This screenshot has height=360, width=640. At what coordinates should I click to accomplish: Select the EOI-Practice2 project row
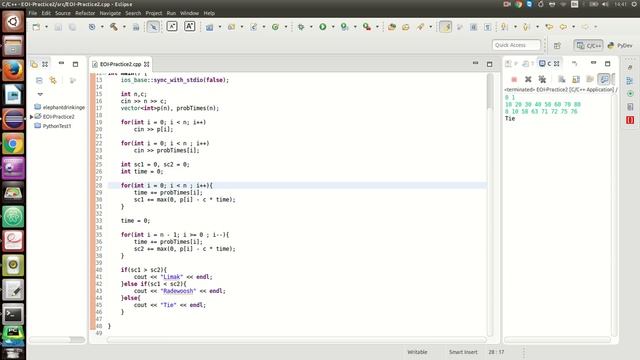click(x=55, y=117)
